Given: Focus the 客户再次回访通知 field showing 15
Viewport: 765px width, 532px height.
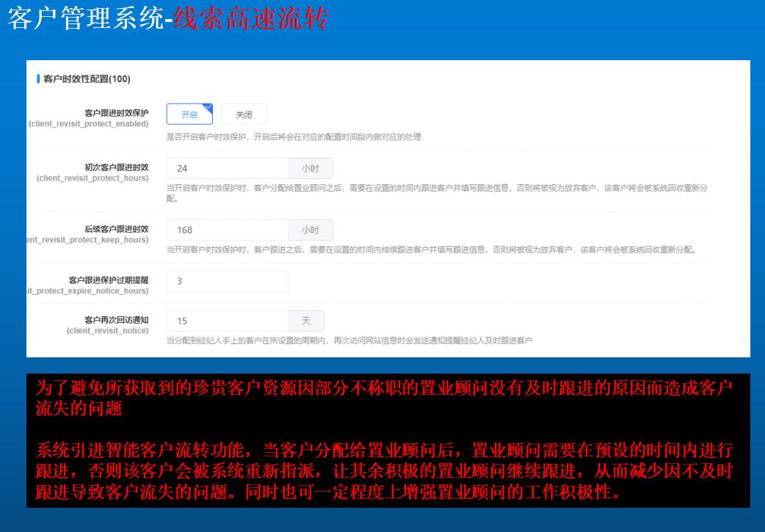Looking at the screenshot, I should coord(227,321).
